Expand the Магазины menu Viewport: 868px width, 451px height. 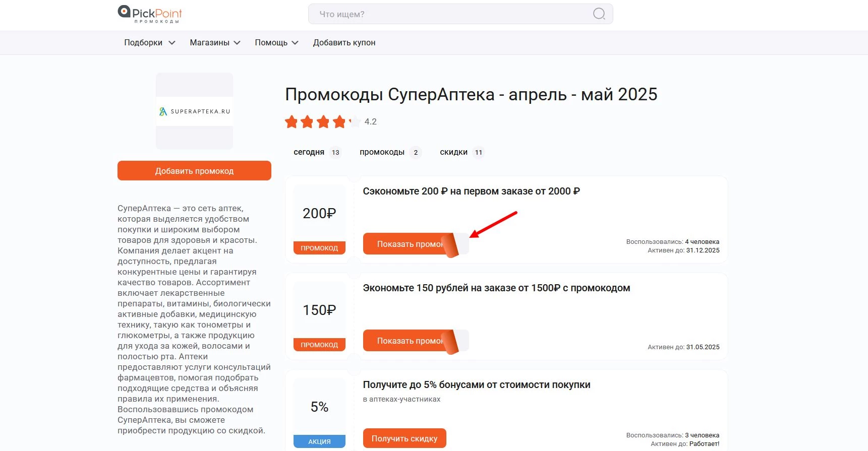(215, 43)
